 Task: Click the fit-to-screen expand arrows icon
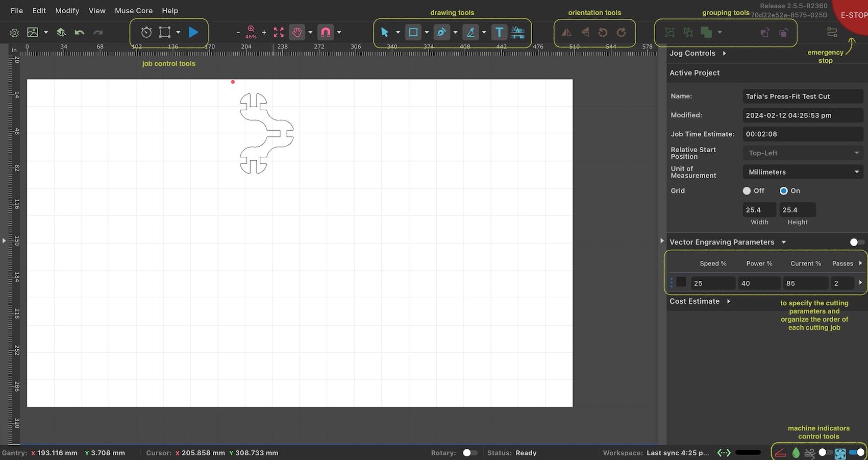point(279,32)
